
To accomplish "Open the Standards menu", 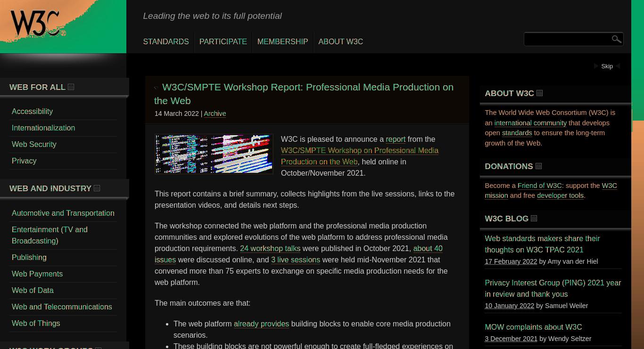I will click(166, 42).
